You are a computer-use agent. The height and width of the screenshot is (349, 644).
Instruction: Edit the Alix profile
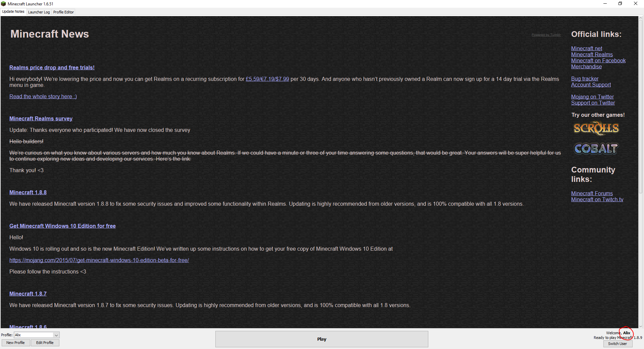tap(45, 343)
